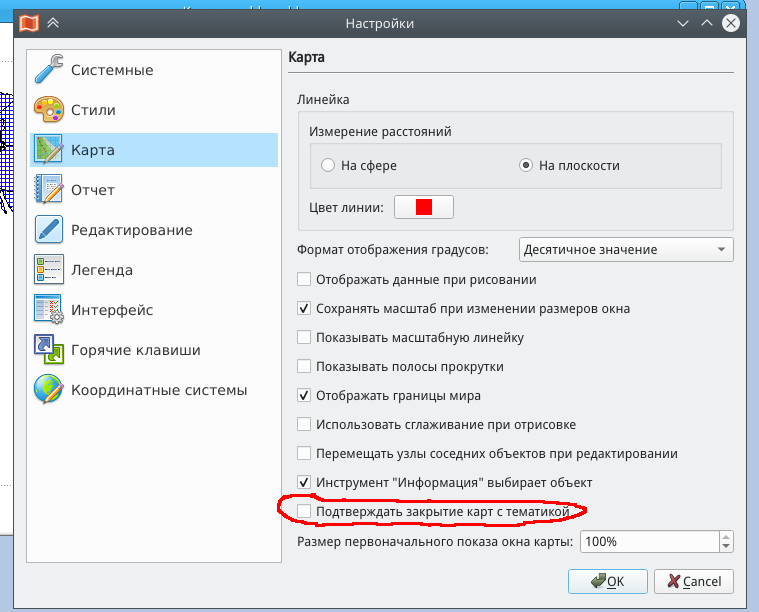Viewport: 759px width, 612px height.
Task: Open Формат отображения градусов dropdown
Action: (626, 250)
